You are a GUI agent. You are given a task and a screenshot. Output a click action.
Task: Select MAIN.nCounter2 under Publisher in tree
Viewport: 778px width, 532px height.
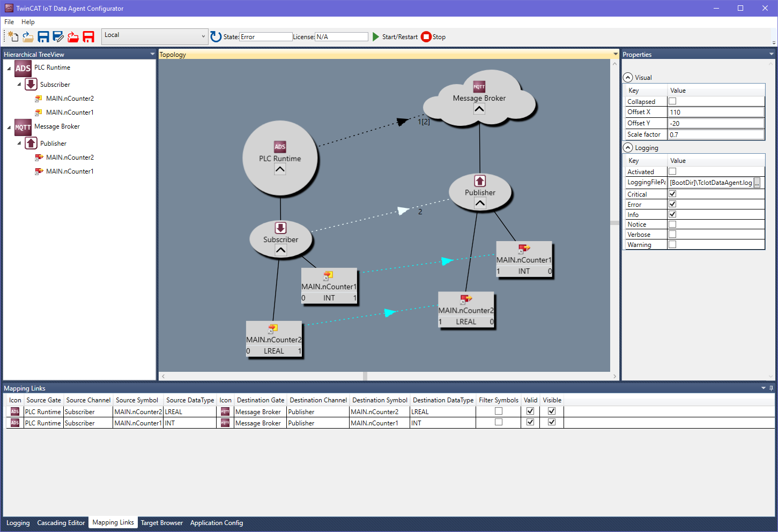click(70, 158)
